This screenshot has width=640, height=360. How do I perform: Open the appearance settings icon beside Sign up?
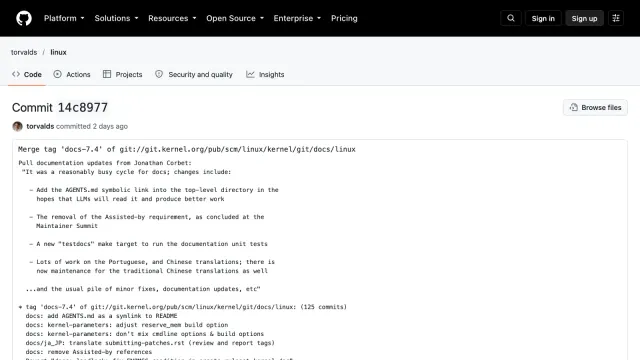[616, 18]
